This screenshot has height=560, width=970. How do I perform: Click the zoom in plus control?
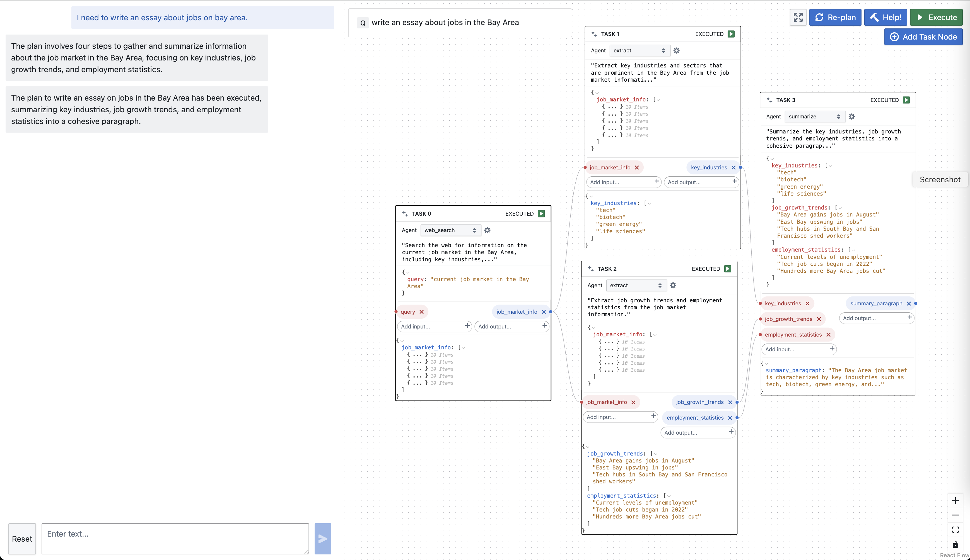(955, 500)
